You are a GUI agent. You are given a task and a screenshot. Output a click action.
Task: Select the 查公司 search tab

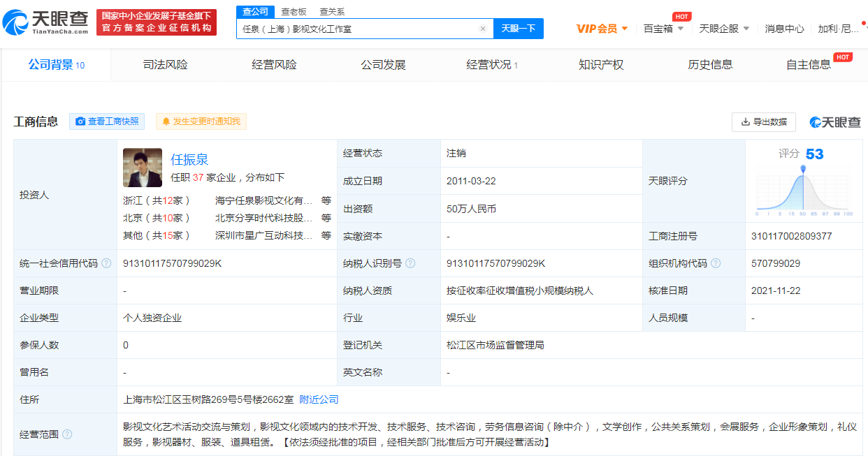pos(255,11)
